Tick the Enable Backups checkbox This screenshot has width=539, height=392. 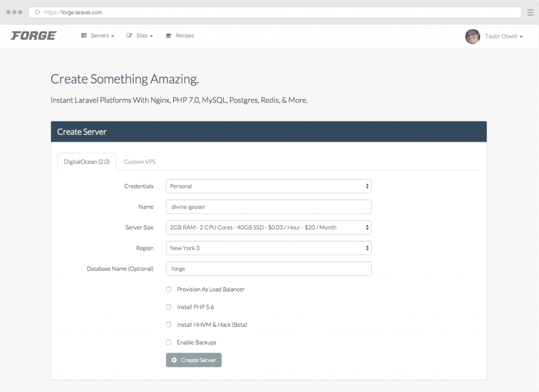coord(169,343)
